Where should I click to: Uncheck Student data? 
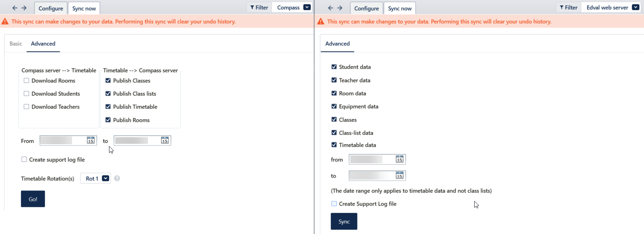(x=334, y=67)
